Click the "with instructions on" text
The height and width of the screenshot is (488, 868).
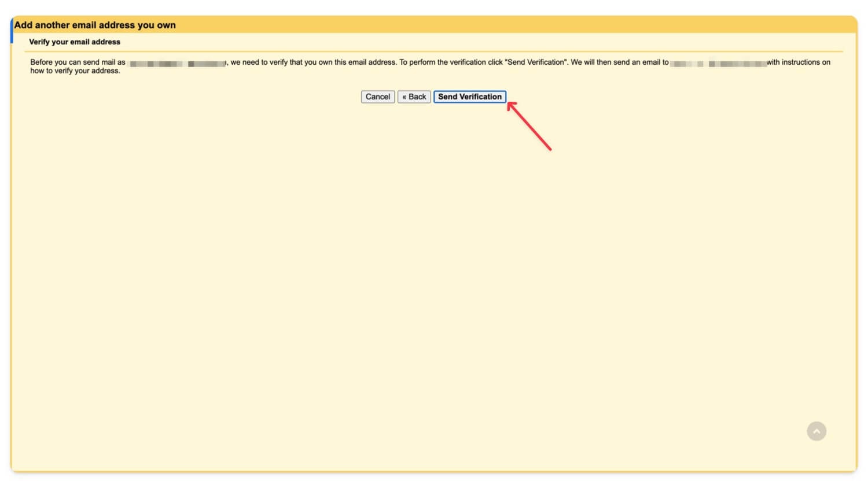point(799,62)
